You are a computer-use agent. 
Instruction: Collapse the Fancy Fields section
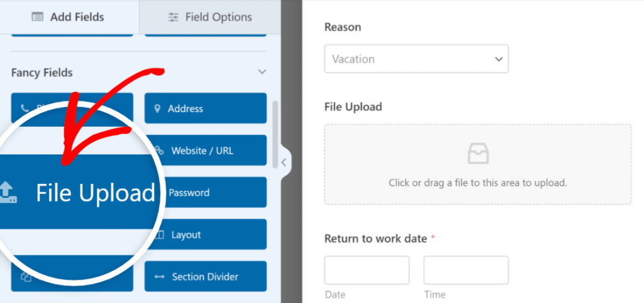262,72
